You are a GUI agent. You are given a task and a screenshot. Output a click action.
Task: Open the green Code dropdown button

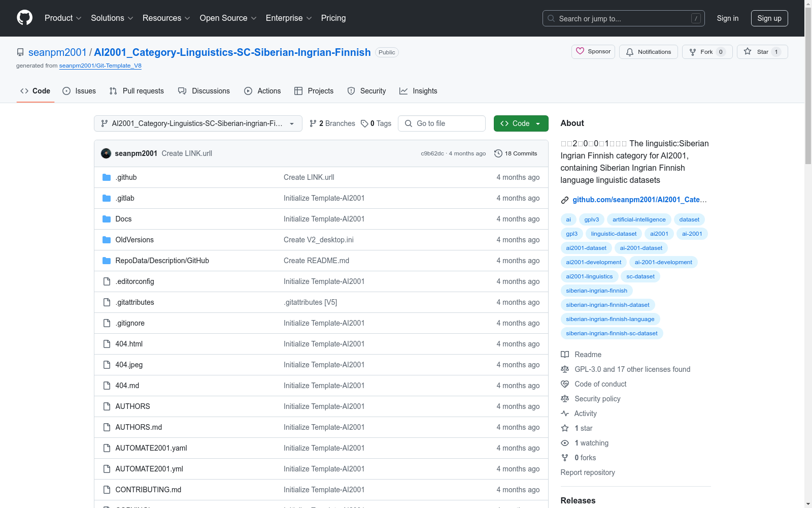[521, 123]
